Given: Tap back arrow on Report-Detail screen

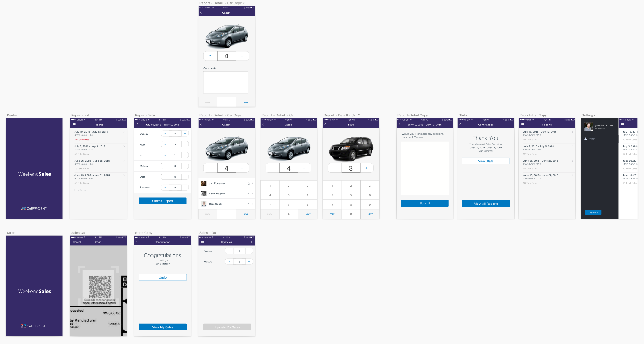Looking at the screenshot, I should 137,125.
